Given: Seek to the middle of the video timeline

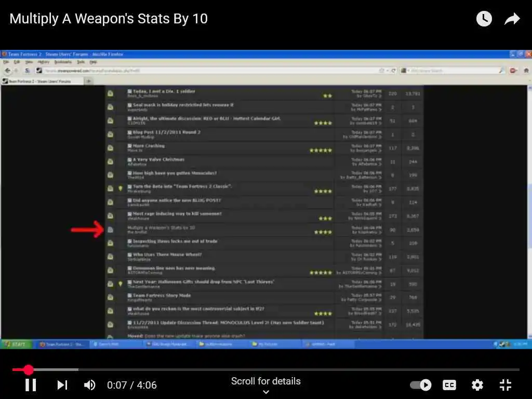Looking at the screenshot, I should 266,370.
